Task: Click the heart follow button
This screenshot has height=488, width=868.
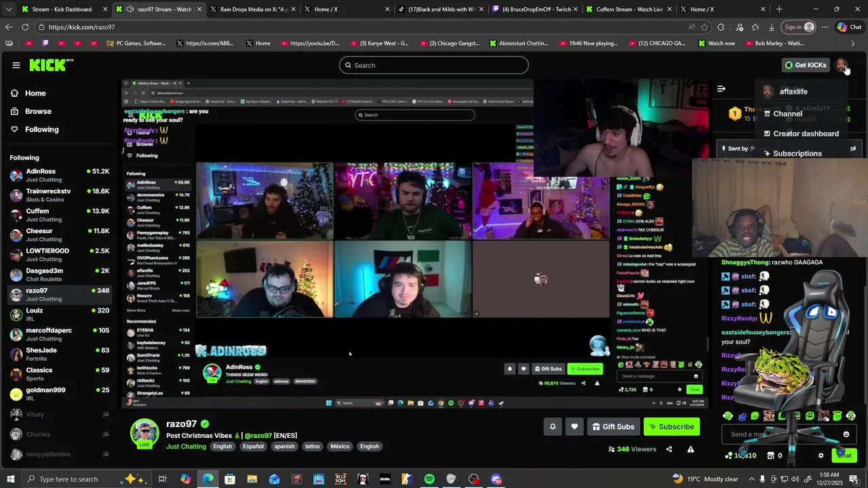Action: tap(574, 426)
